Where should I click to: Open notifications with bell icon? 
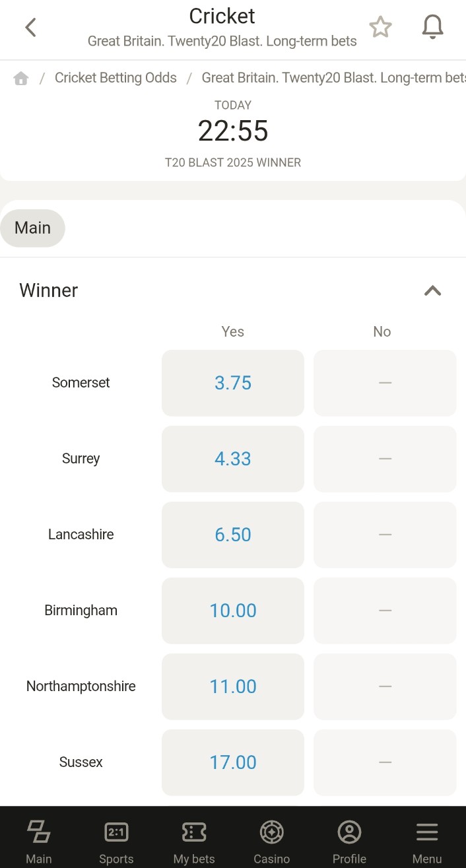tap(432, 28)
